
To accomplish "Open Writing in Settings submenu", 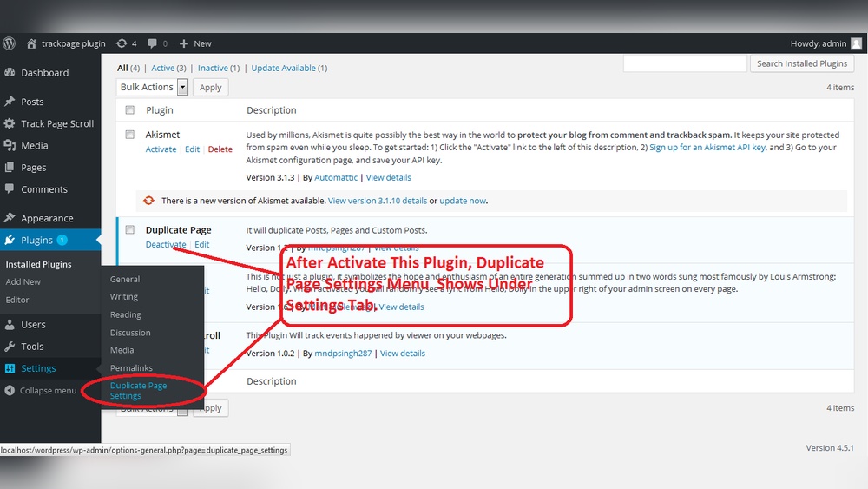I will 124,297.
